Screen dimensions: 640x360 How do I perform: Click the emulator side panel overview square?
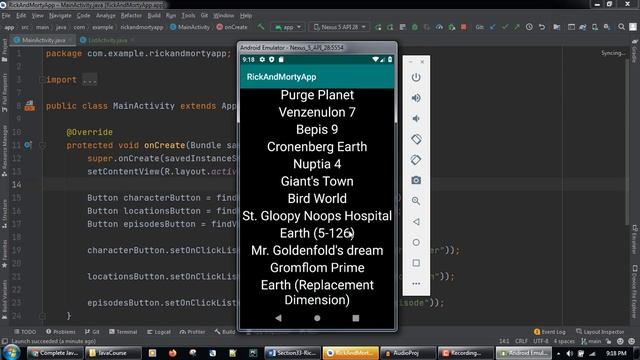(x=416, y=263)
